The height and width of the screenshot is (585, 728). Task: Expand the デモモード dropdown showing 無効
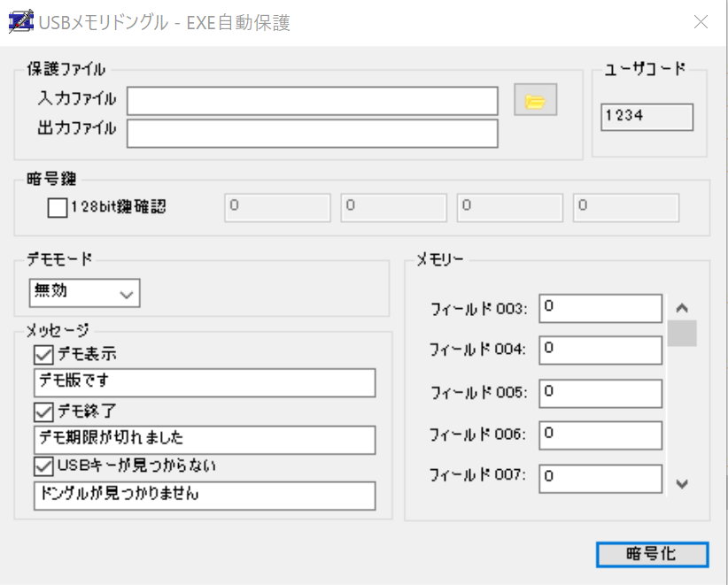84,293
